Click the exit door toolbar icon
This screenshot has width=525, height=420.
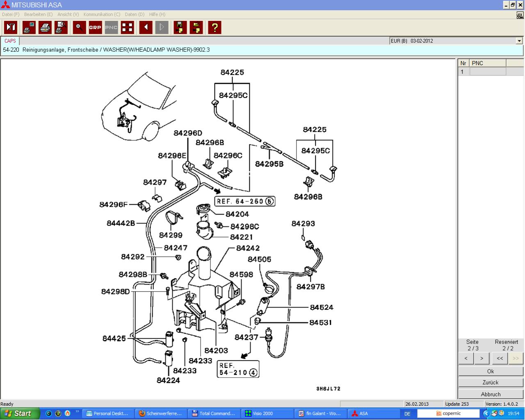[11, 27]
